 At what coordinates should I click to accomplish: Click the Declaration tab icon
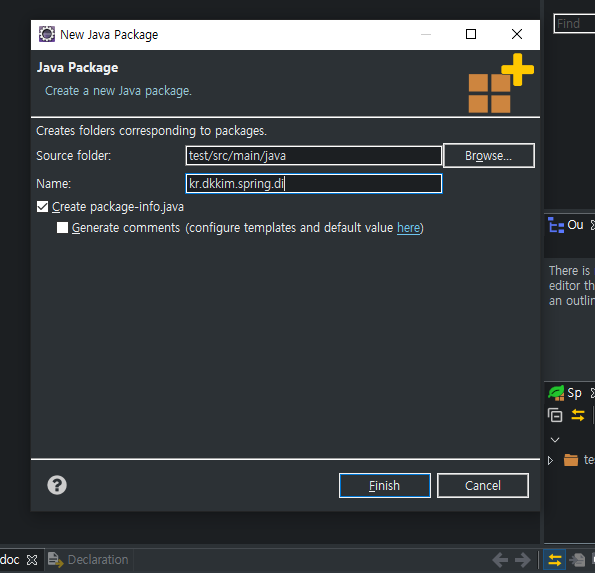tap(55, 560)
